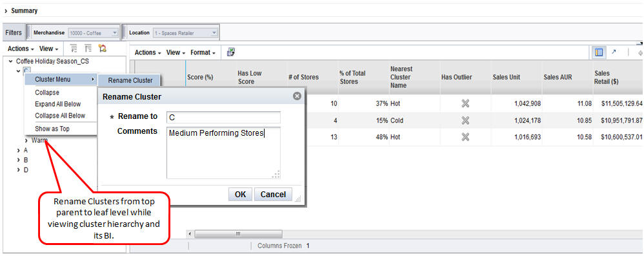Click the collapse-all tree toolbar icon
644x256 pixels.
coord(88,48)
